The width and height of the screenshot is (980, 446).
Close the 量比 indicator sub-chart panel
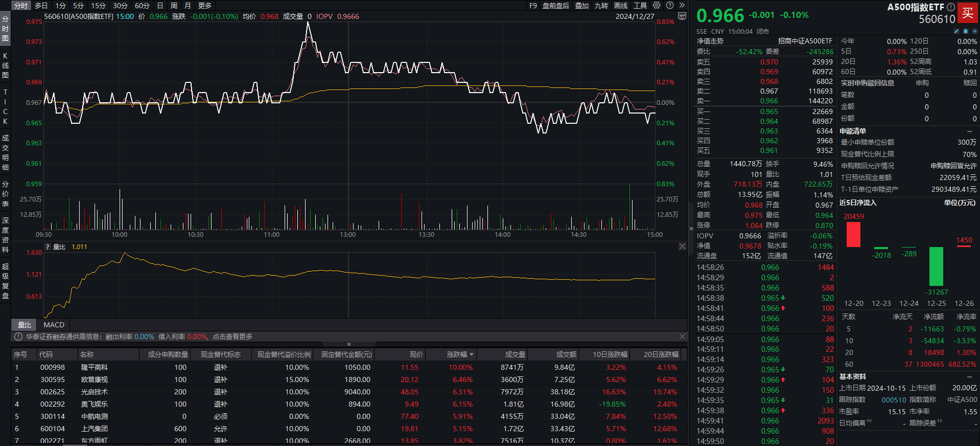(x=682, y=247)
